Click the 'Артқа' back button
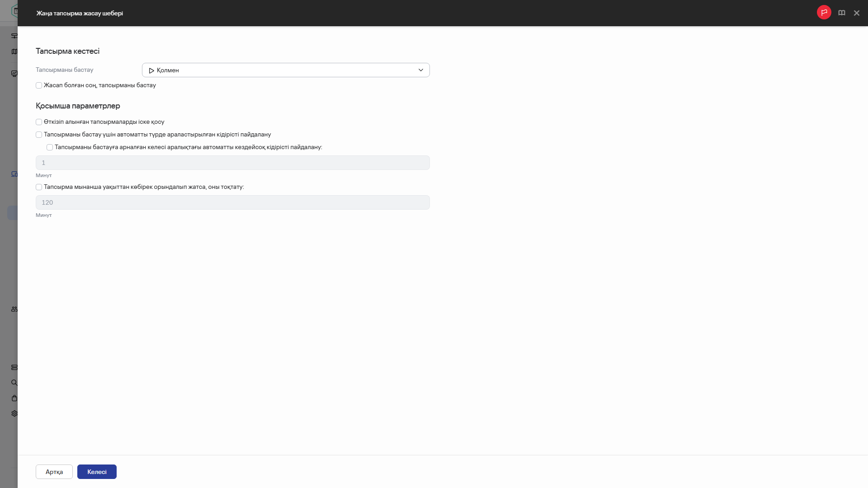The width and height of the screenshot is (868, 488). coord(54,472)
